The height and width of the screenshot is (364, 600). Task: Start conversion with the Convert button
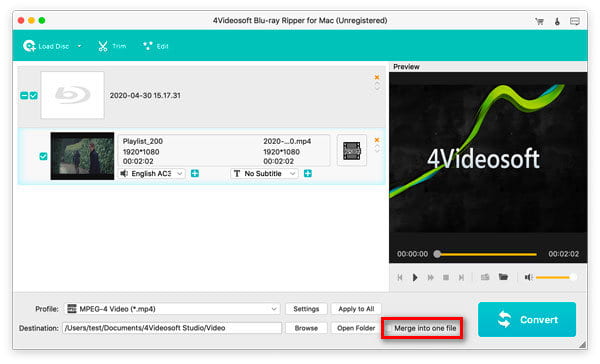527,320
